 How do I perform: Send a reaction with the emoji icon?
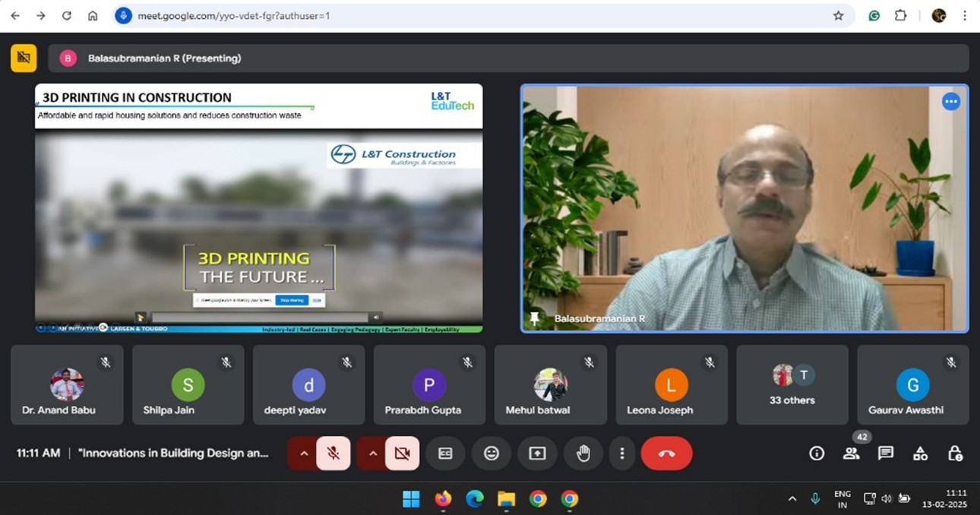pyautogui.click(x=492, y=453)
